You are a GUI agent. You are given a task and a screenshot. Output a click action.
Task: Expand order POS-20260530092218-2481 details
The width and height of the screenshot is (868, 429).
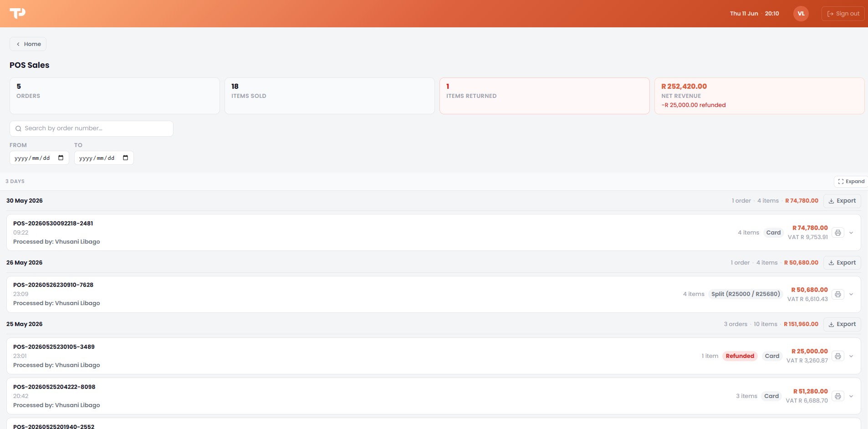851,233
